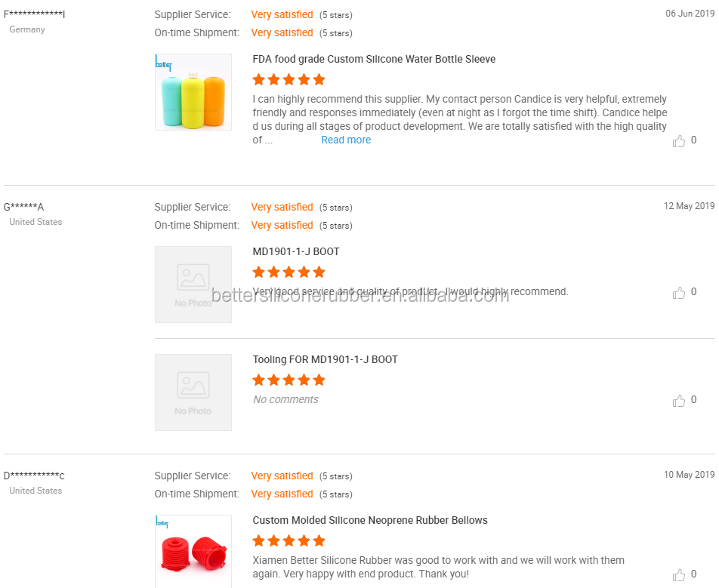Image resolution: width=719 pixels, height=588 pixels.
Task: Click No Photo placeholder for MD1901-1-J BOOT
Action: [x=193, y=285]
